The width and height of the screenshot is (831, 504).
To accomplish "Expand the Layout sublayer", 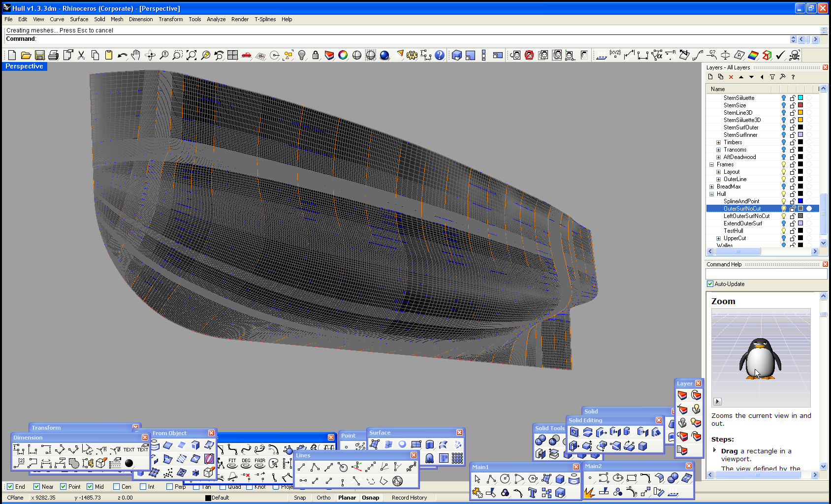I will coord(718,172).
